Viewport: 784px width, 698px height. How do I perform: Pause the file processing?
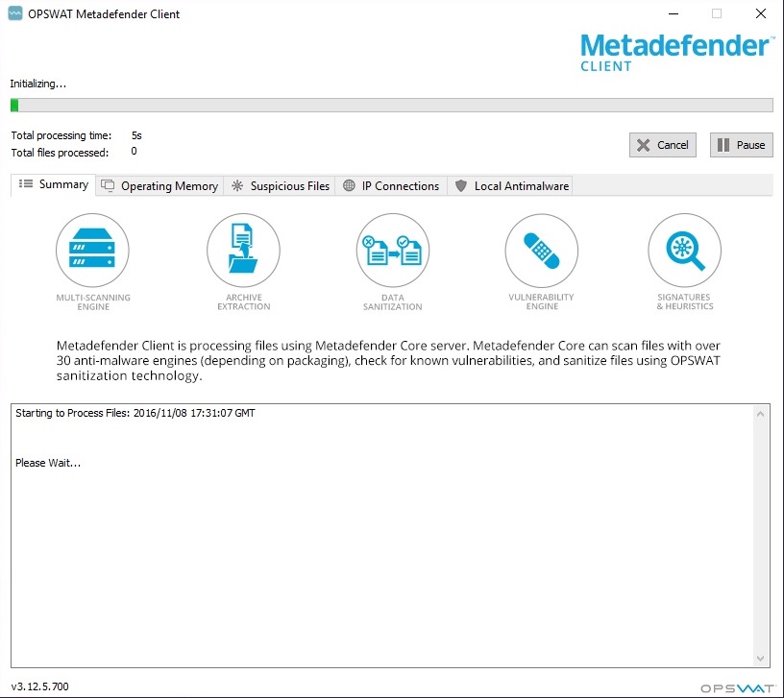742,145
